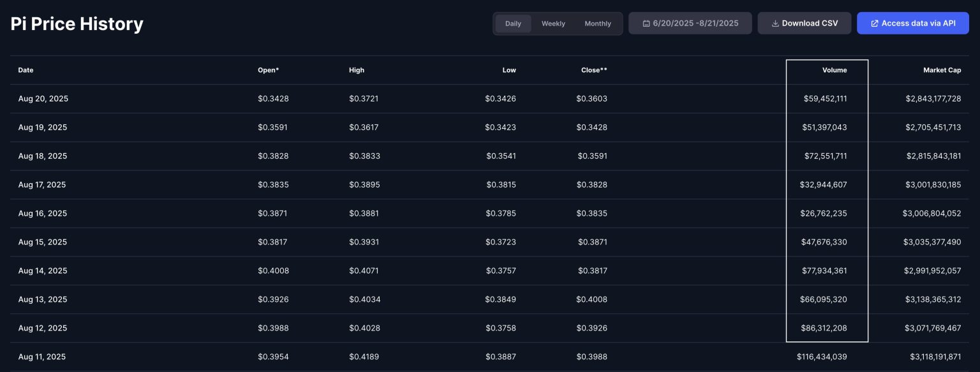Click the Market Cap column header
980x372 pixels.
pos(942,70)
